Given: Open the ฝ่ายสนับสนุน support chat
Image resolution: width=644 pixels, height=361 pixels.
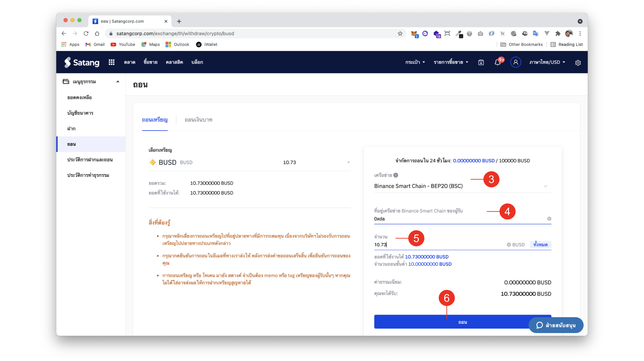Looking at the screenshot, I should 556,325.
